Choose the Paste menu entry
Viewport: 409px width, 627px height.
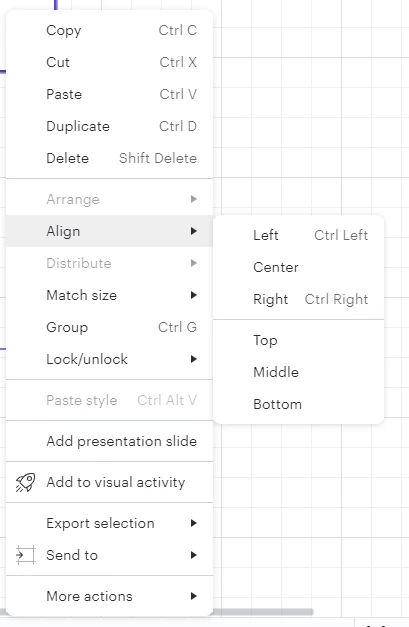point(110,94)
